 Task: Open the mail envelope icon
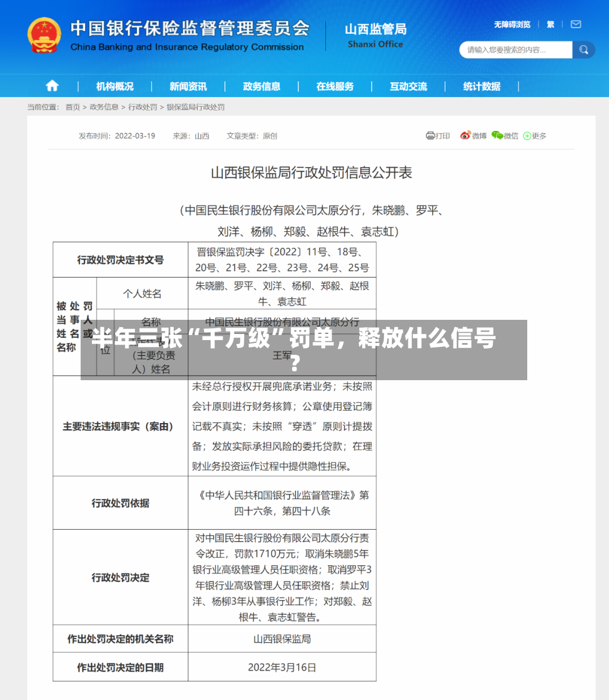[576, 24]
